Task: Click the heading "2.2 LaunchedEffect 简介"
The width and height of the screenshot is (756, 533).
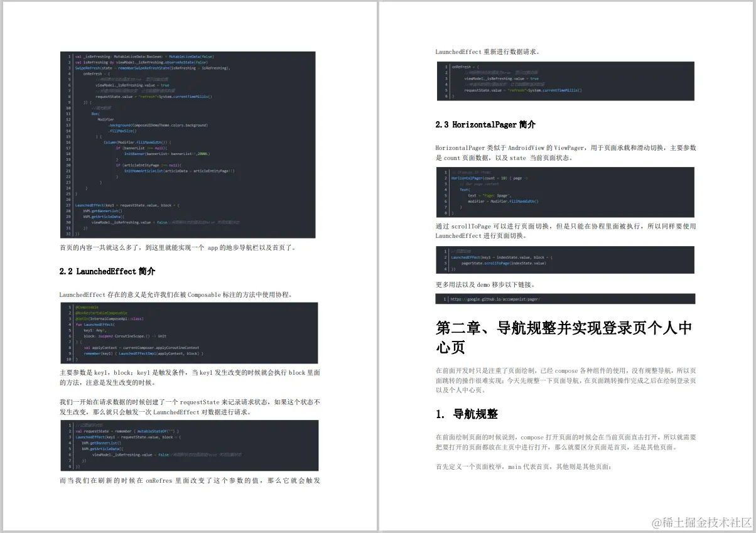Action: (107, 271)
